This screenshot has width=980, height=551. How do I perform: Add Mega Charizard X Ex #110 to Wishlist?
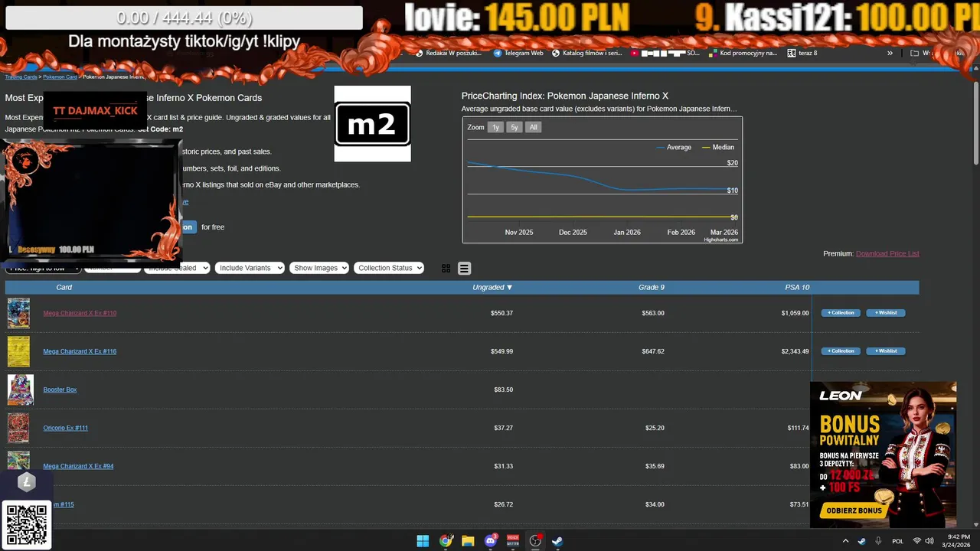(x=886, y=313)
